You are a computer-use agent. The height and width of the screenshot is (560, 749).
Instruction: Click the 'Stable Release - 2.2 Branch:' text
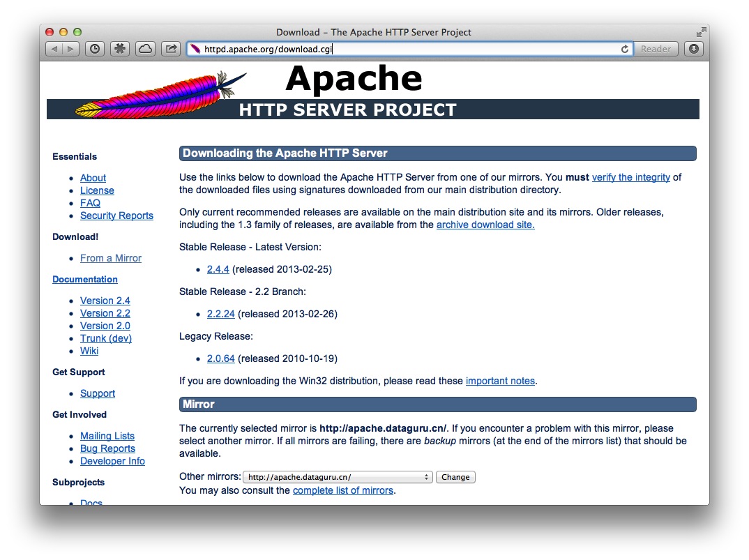(243, 292)
